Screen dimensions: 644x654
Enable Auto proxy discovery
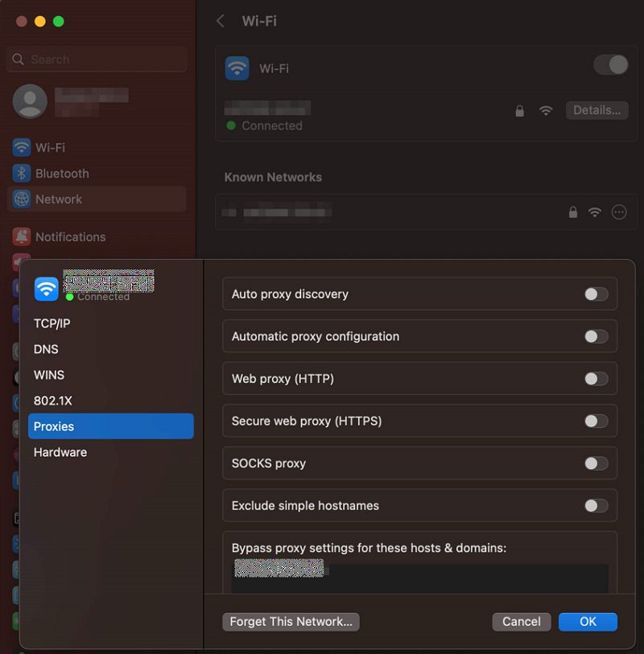point(597,294)
